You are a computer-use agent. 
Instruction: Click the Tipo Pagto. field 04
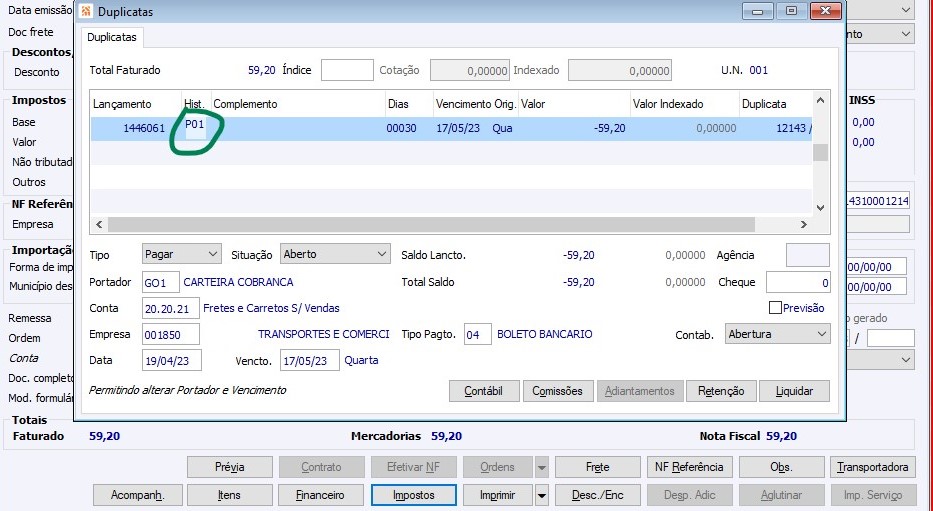[477, 334]
